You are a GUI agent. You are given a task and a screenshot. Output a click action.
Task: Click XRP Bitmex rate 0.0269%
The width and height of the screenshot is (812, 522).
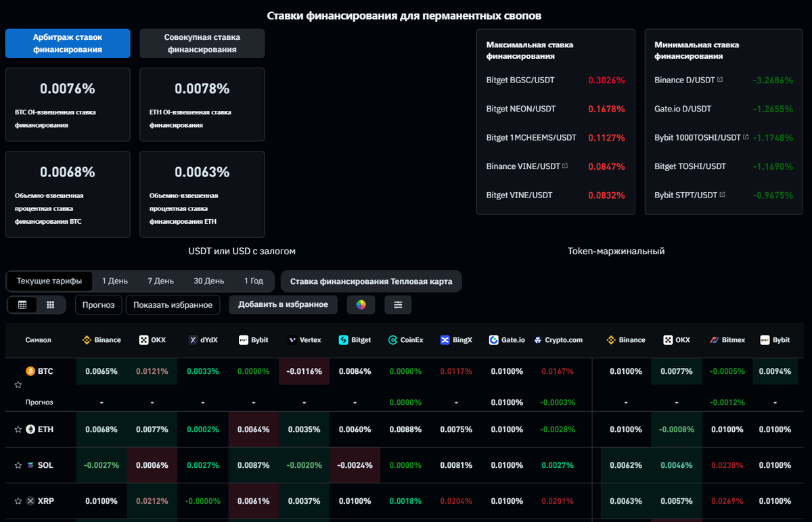pos(727,501)
